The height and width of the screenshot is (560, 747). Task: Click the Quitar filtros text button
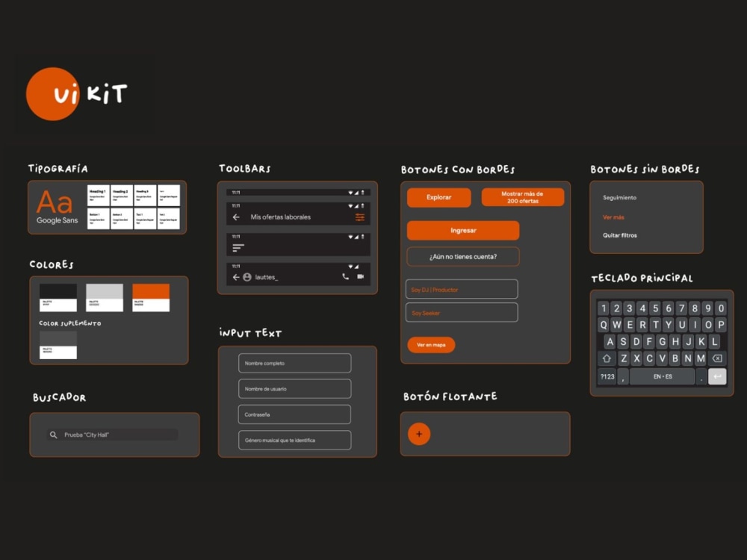click(x=619, y=235)
